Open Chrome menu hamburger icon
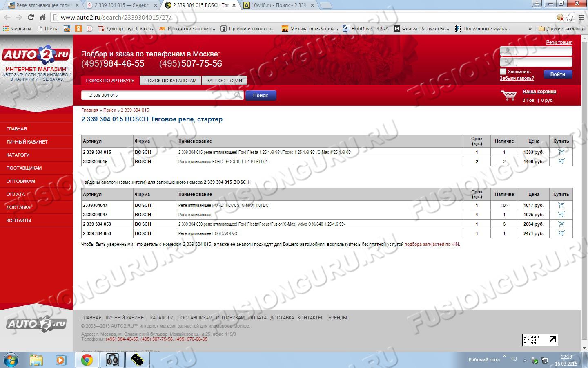588x368 pixels. tap(581, 17)
